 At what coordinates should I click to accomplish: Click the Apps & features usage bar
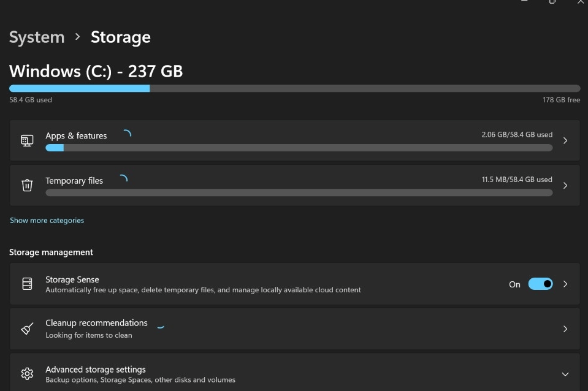pyautogui.click(x=299, y=148)
